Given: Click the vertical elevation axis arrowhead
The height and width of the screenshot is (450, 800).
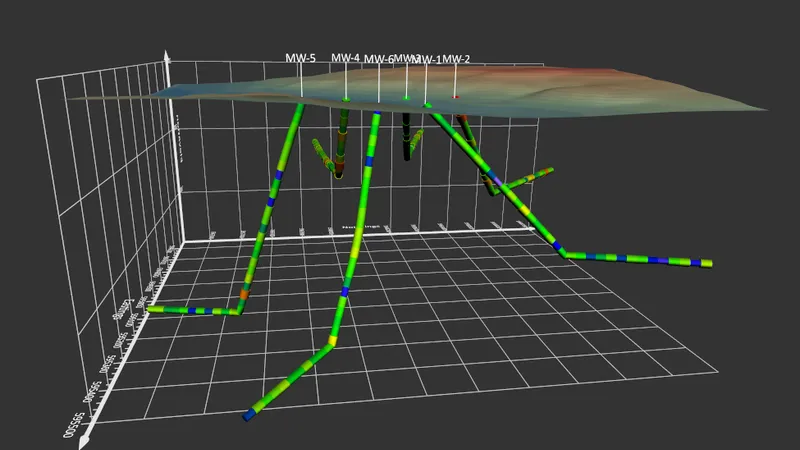Looking at the screenshot, I should tap(166, 56).
